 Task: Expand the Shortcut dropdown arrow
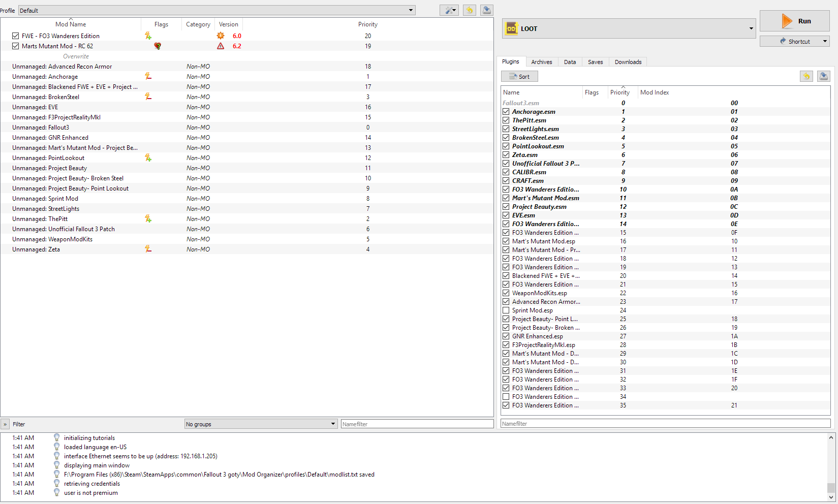(825, 41)
